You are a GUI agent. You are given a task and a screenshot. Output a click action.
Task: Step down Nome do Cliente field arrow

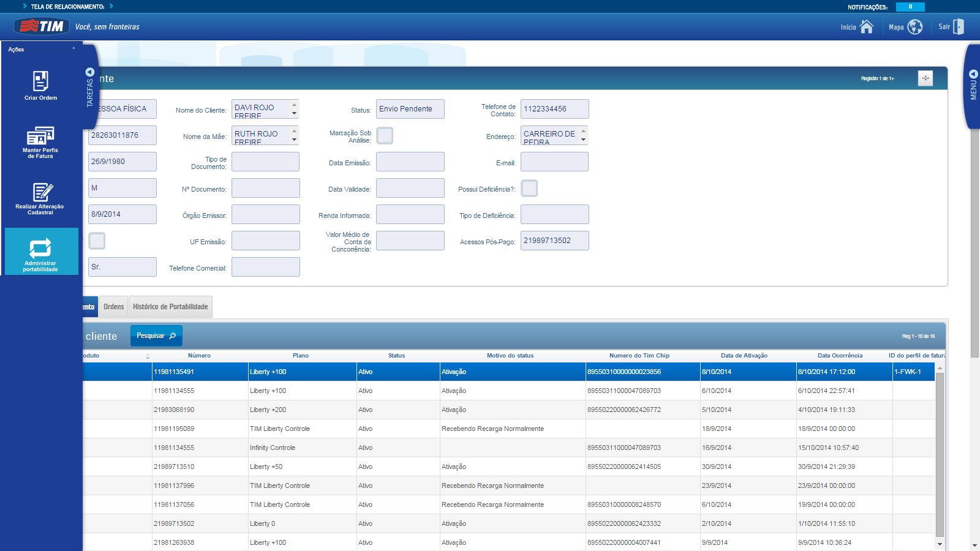(x=294, y=113)
